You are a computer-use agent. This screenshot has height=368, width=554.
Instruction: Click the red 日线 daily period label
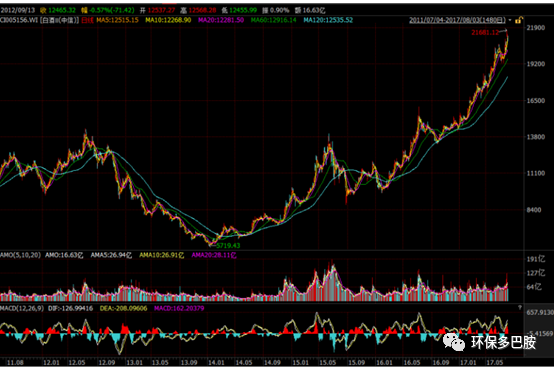(87, 20)
